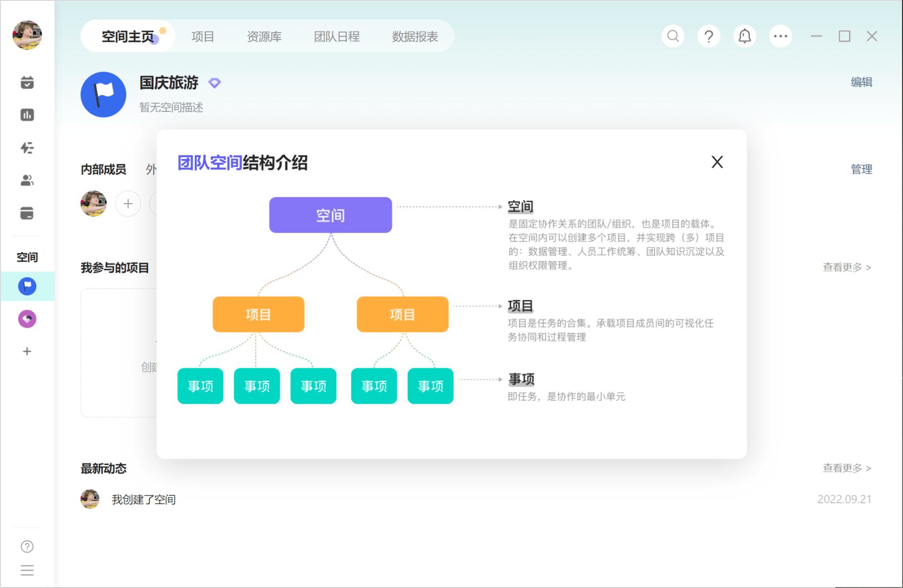Open the search function
The height and width of the screenshot is (588, 903).
coord(672,36)
